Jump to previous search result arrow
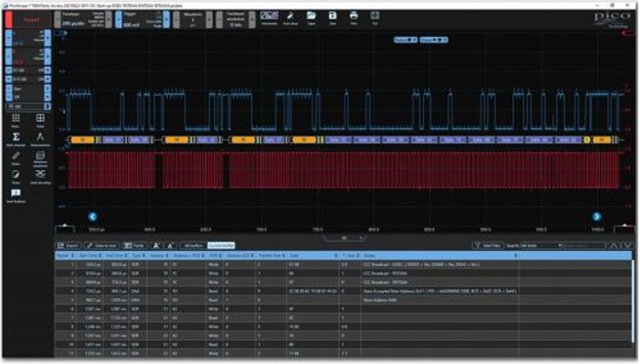The image size is (640, 364). pyautogui.click(x=613, y=245)
